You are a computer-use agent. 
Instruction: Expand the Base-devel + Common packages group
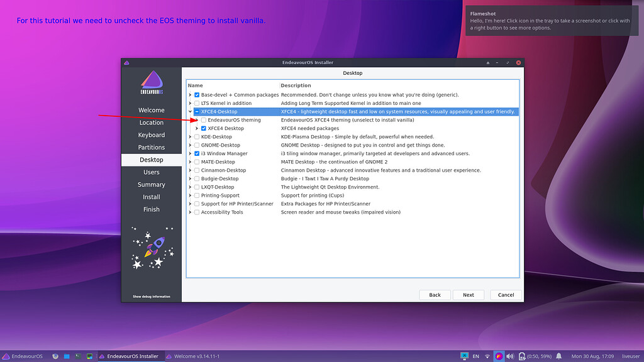190,95
